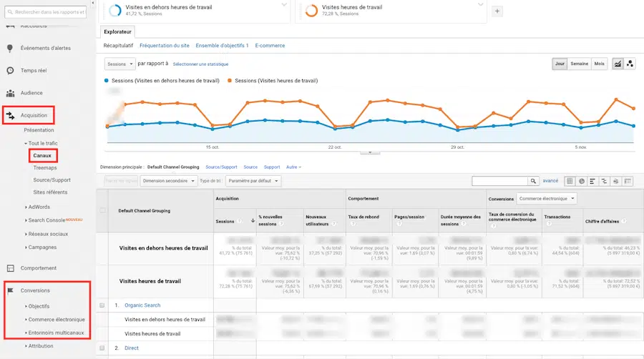The height and width of the screenshot is (359, 644).
Task: Open the Commerce électronique conversions dropdown
Action: pos(547,199)
